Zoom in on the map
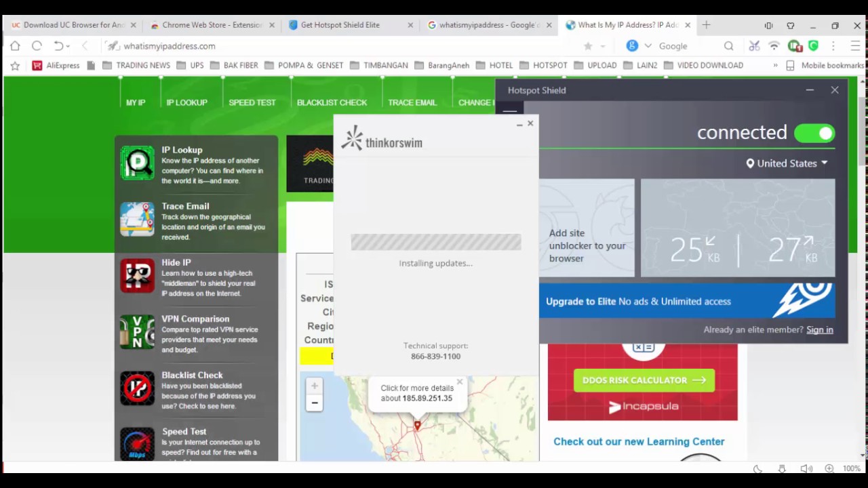 tap(314, 386)
